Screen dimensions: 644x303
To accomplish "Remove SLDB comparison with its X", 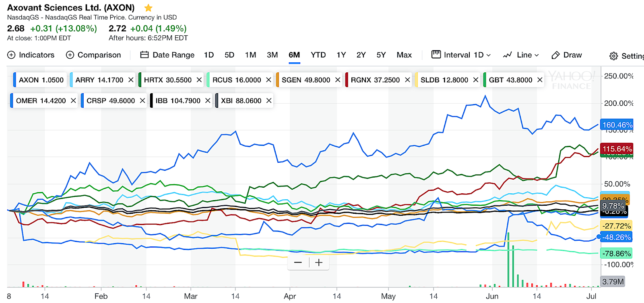I will coord(476,80).
